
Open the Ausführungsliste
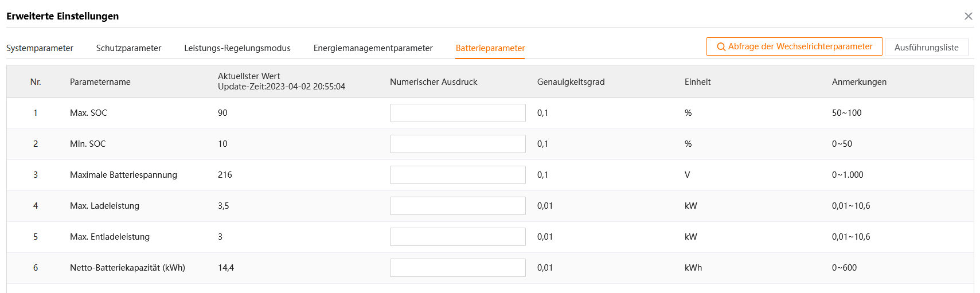[x=926, y=47]
